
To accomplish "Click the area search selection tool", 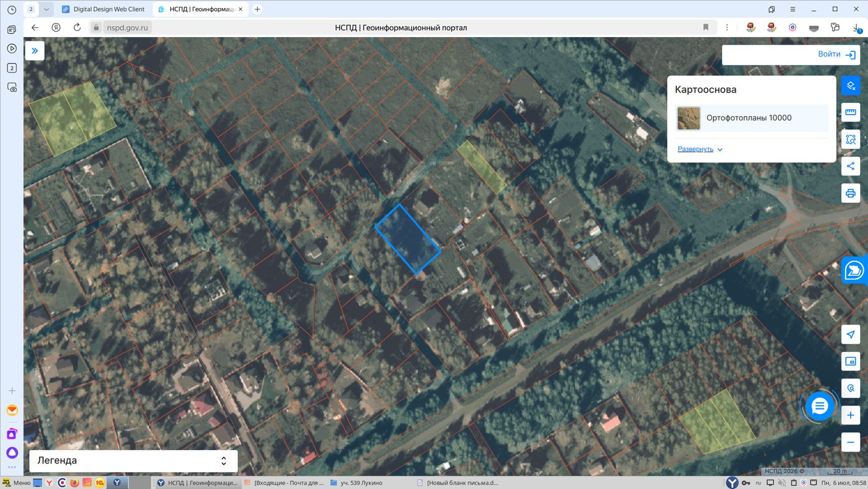I will (x=851, y=139).
